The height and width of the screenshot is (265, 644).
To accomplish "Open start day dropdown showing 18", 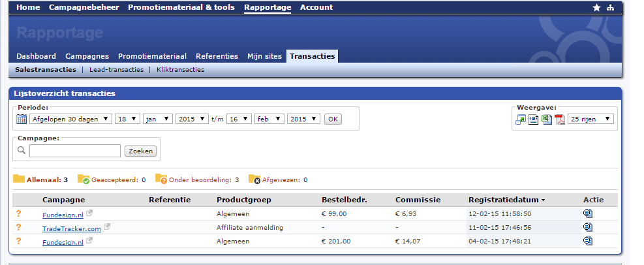I will click(128, 119).
